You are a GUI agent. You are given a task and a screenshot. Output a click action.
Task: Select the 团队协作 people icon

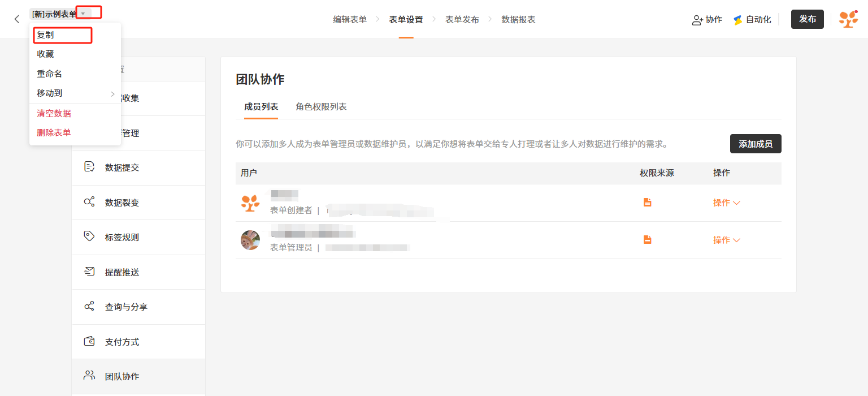pos(89,376)
